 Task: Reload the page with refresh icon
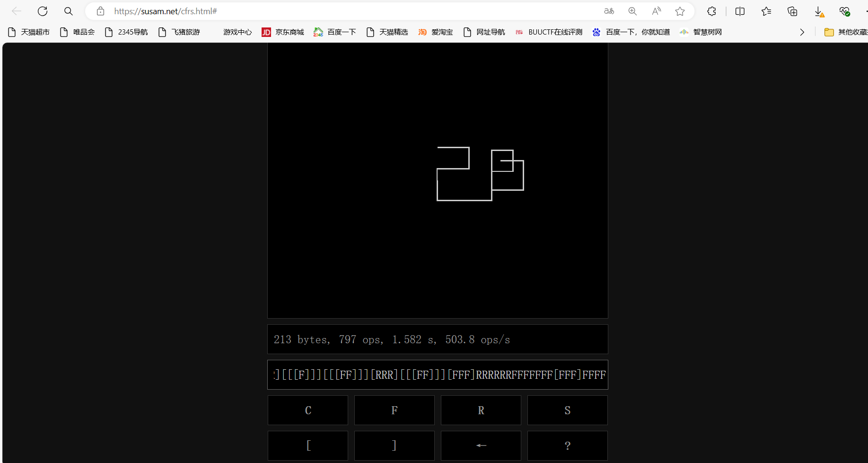(x=43, y=11)
